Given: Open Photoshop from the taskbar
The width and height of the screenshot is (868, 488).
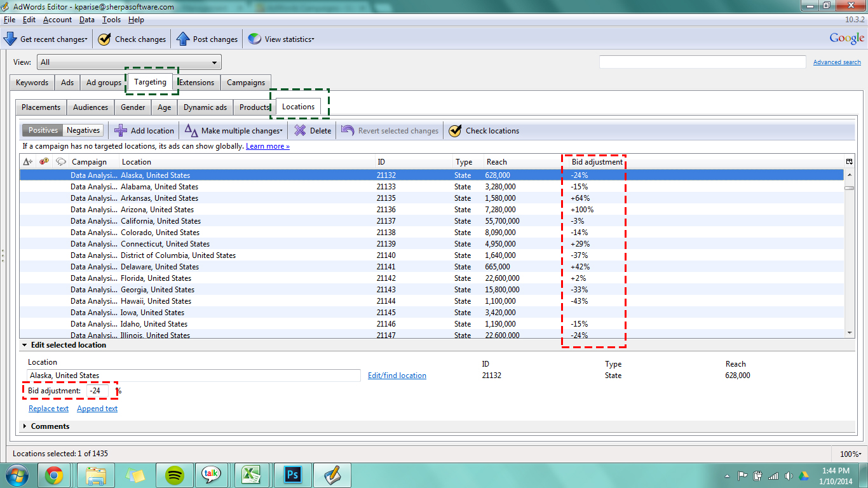Looking at the screenshot, I should tap(293, 475).
